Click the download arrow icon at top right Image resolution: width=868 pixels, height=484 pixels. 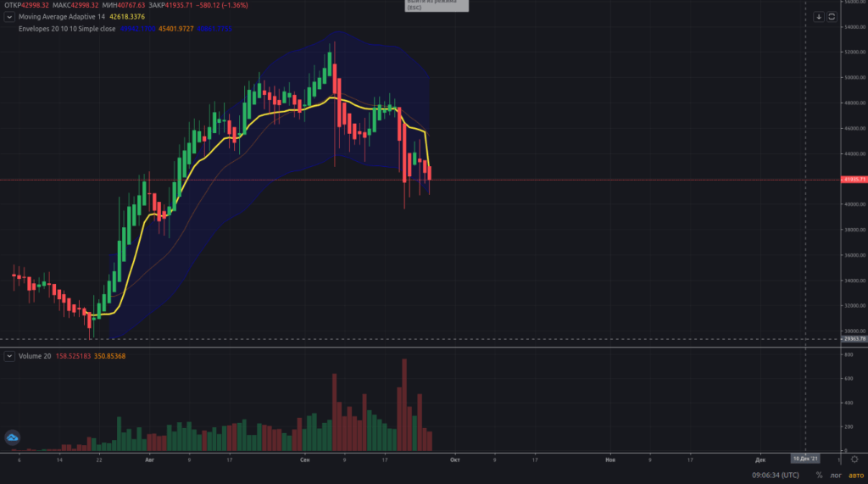coord(819,16)
